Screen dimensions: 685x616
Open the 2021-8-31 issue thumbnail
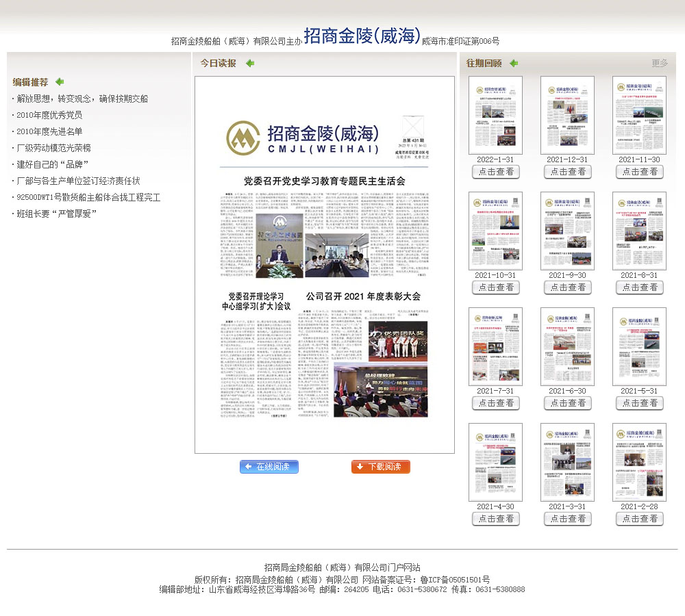(640, 231)
